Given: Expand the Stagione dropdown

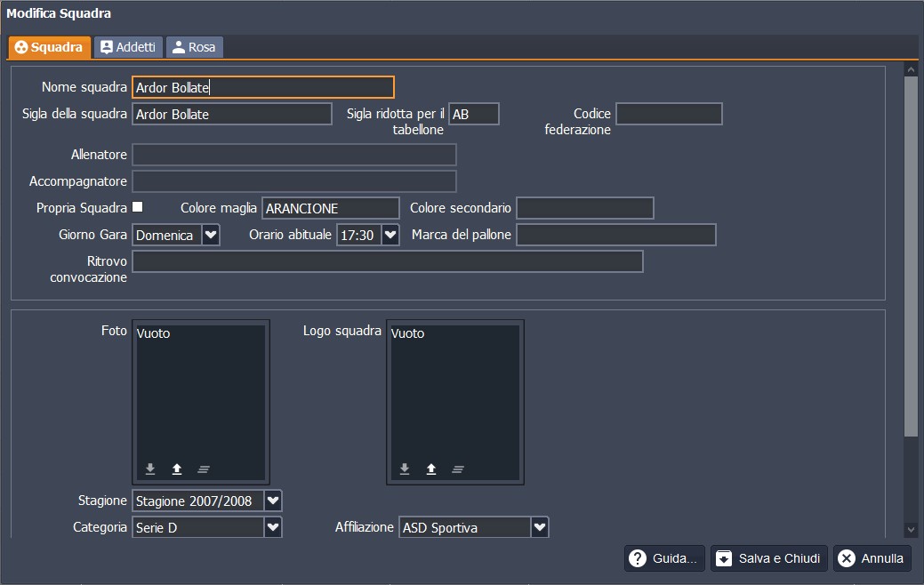Looking at the screenshot, I should [273, 501].
